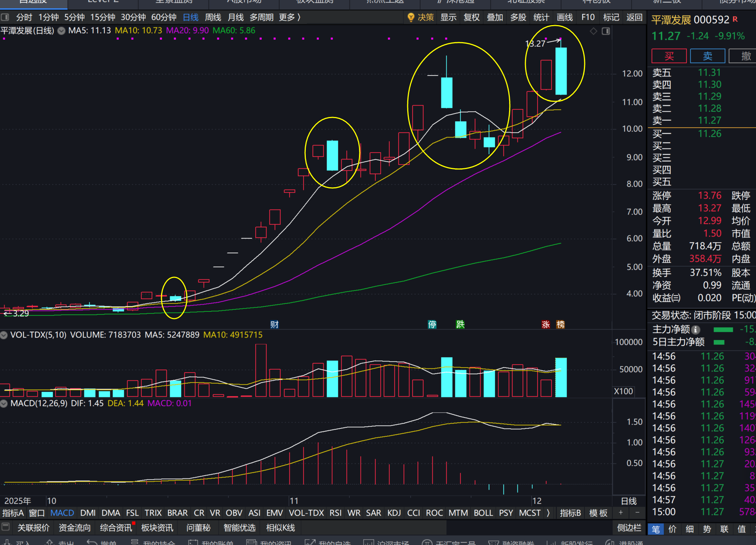Viewport: 756px width, 545px height.
Task: Click the 停 marker icon on chart
Action: [x=432, y=324]
